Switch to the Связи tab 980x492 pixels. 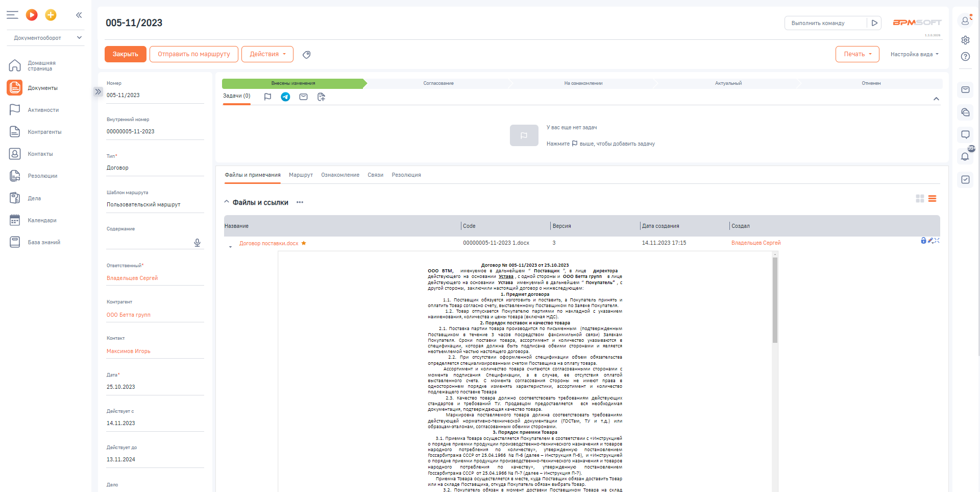[375, 175]
